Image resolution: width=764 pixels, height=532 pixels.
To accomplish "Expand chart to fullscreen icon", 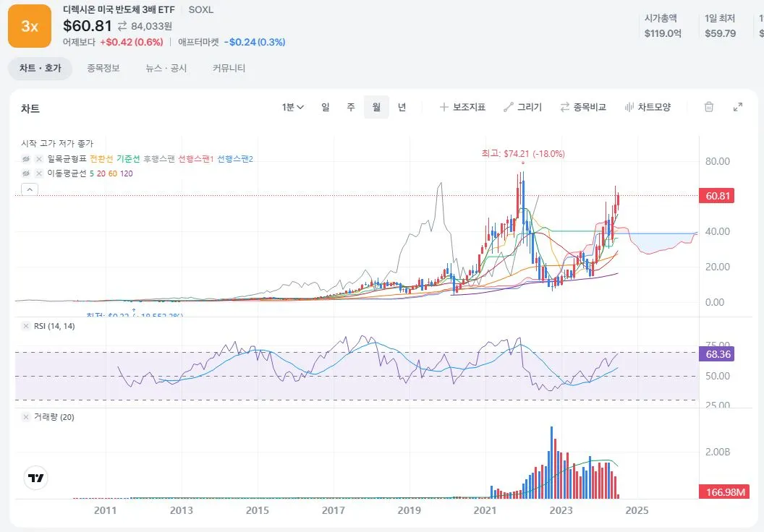I will (x=738, y=107).
